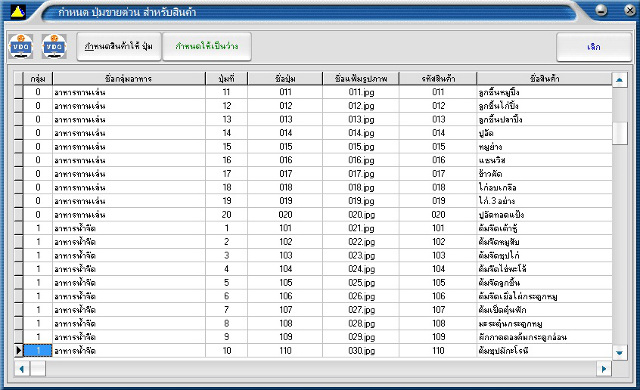
Task: Select the image file cell 024.jpg
Action: [x=361, y=269]
